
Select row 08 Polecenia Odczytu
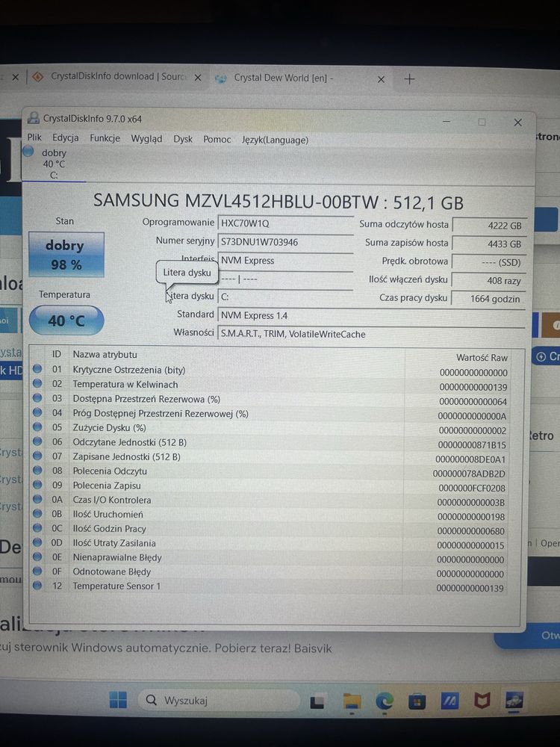tap(270, 471)
